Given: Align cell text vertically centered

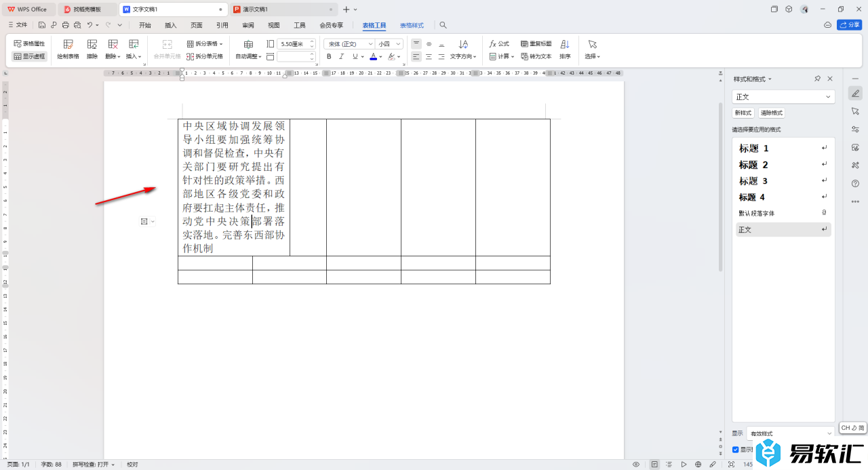Looking at the screenshot, I should click(429, 43).
